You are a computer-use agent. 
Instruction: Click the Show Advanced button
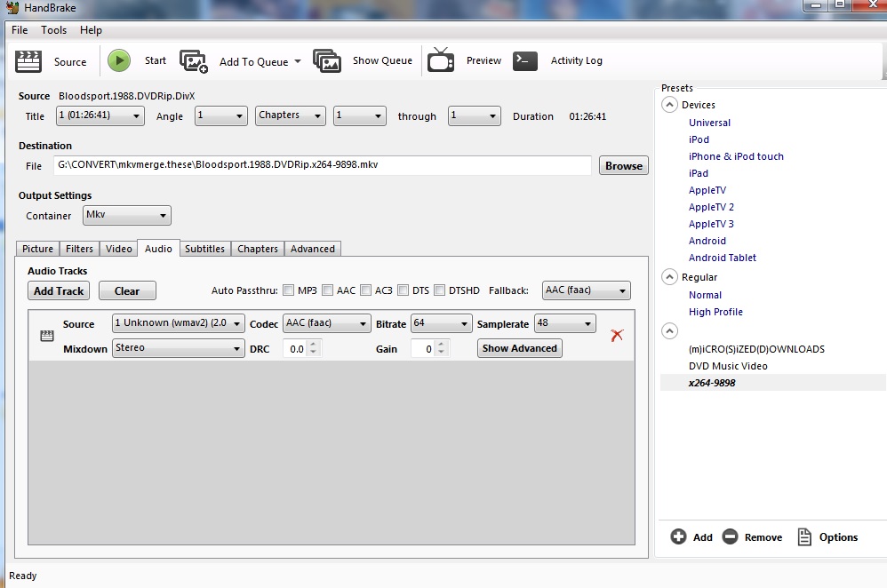click(x=519, y=348)
